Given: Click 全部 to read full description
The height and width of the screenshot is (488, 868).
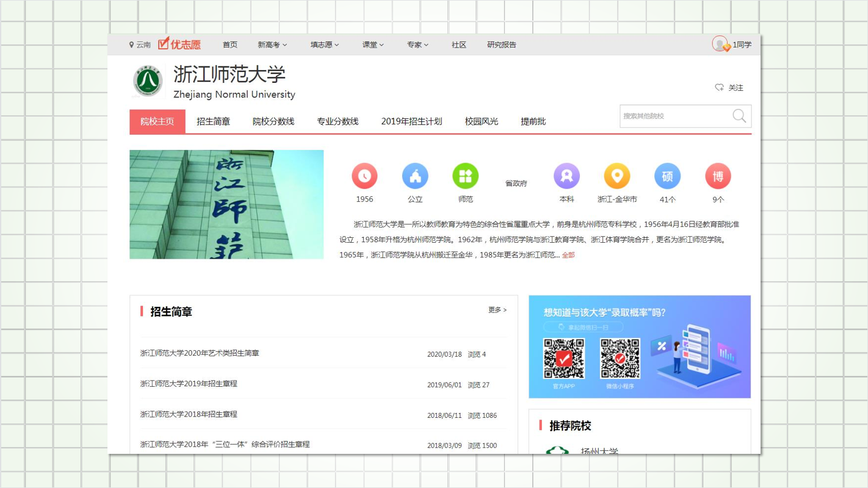Looking at the screenshot, I should click(568, 255).
